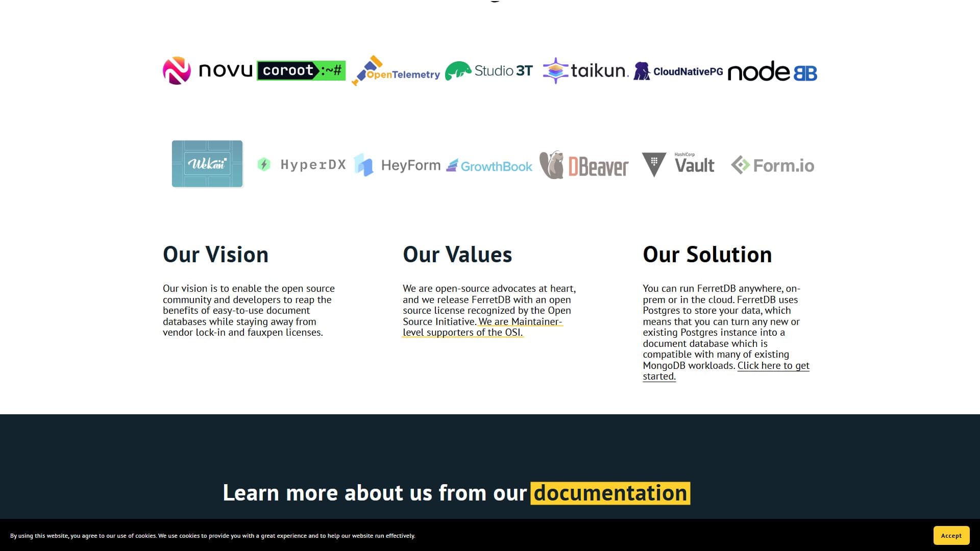
Task: Click 'Learn more about us from our' text
Action: (x=375, y=493)
